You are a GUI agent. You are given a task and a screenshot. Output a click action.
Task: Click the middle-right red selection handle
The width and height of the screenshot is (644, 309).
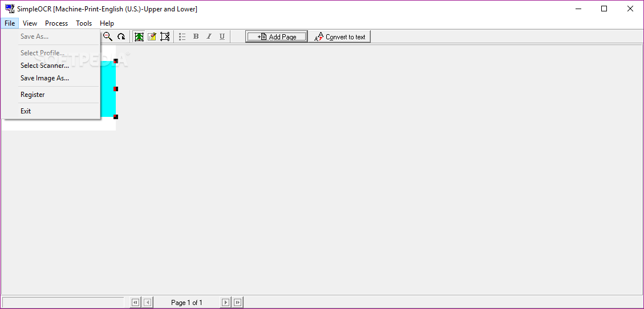coord(116,88)
